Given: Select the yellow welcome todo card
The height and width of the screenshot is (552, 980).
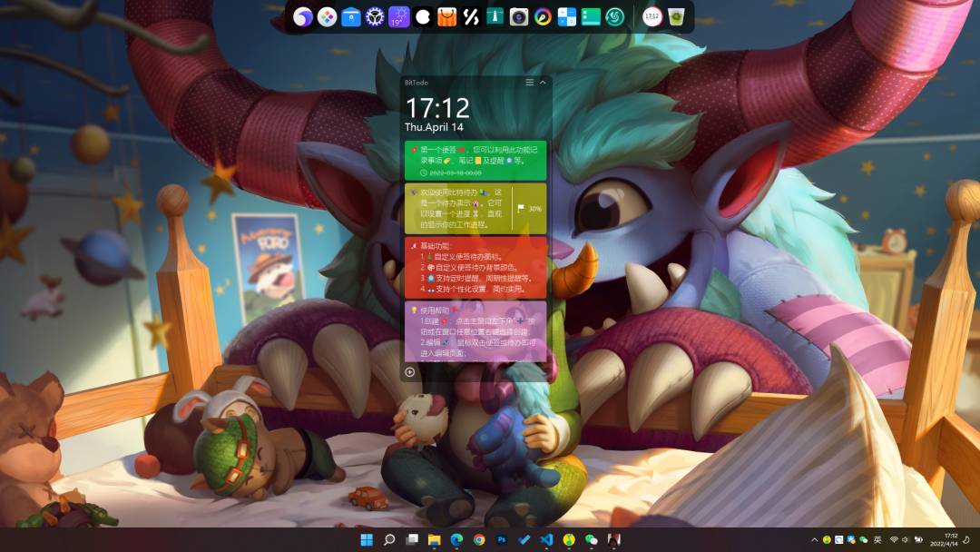Looking at the screenshot, I should 475,208.
